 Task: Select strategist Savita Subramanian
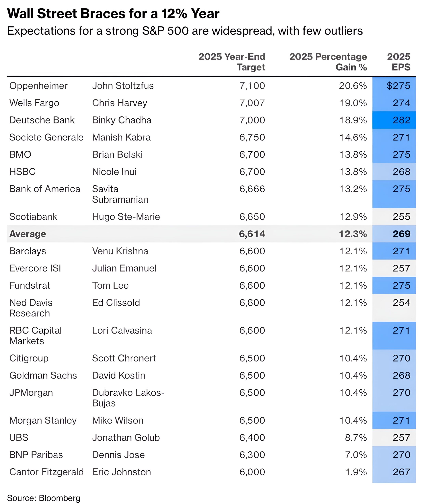(120, 194)
